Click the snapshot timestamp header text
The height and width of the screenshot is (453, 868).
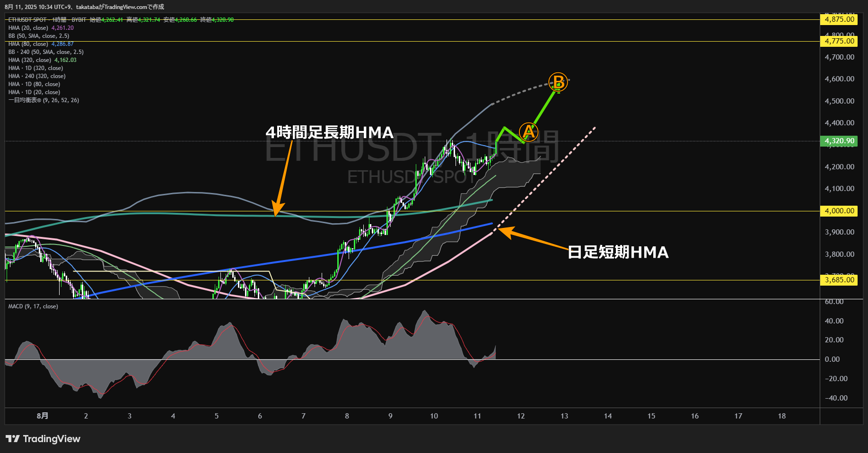(x=85, y=7)
